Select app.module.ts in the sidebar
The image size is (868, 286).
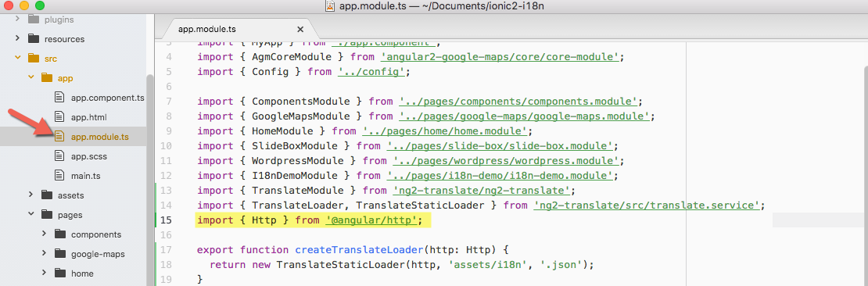coord(99,137)
